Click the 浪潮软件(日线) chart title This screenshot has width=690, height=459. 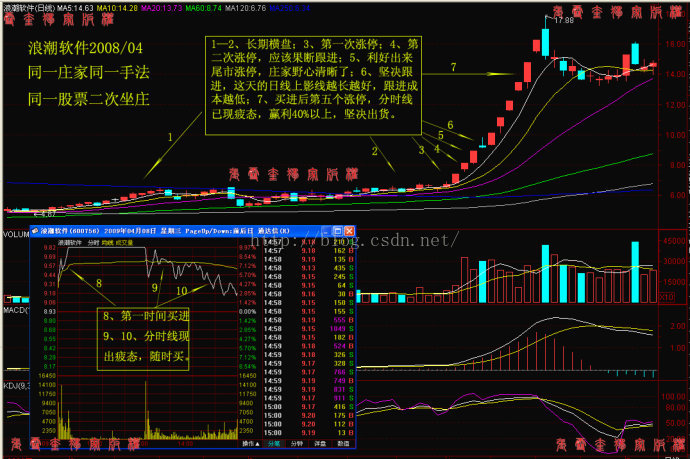[x=29, y=8]
